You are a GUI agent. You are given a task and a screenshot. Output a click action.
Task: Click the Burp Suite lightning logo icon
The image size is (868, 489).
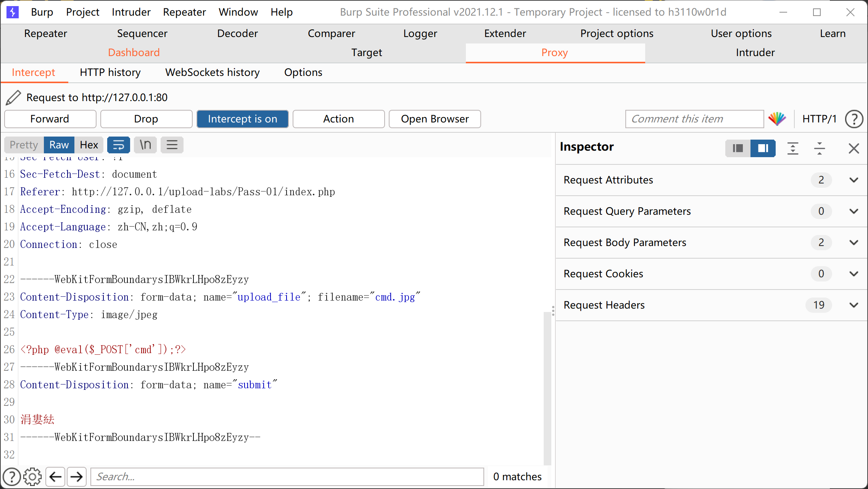pyautogui.click(x=13, y=12)
